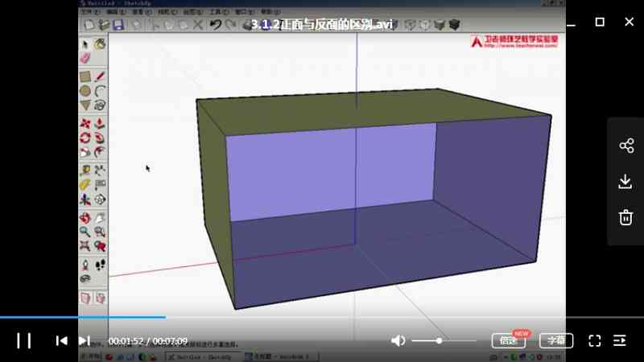Enter fullscreen mode
644x362 pixels.
(x=595, y=340)
